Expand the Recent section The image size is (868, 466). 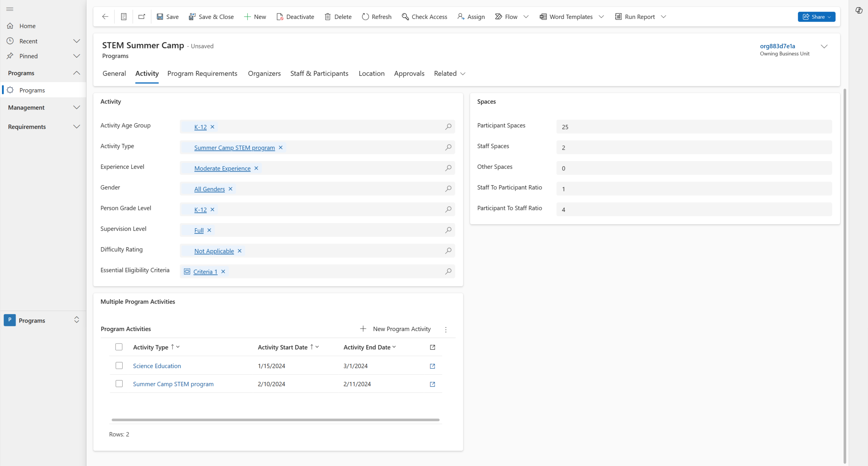(77, 41)
